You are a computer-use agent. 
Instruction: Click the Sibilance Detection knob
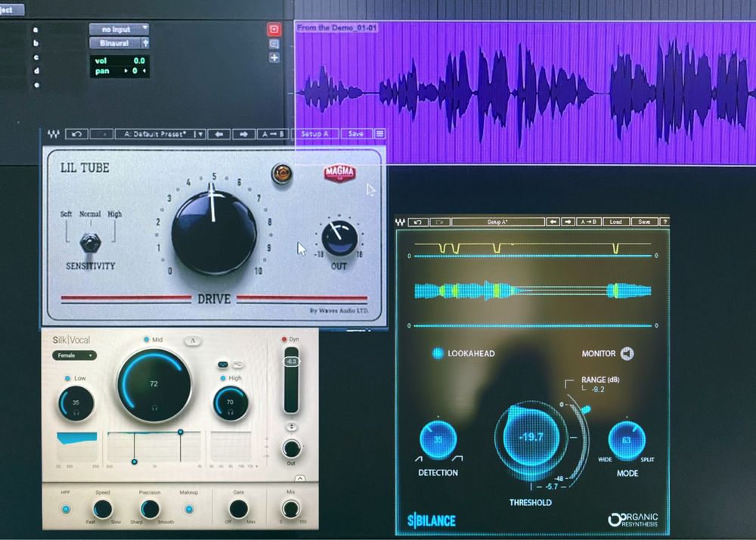pyautogui.click(x=438, y=439)
